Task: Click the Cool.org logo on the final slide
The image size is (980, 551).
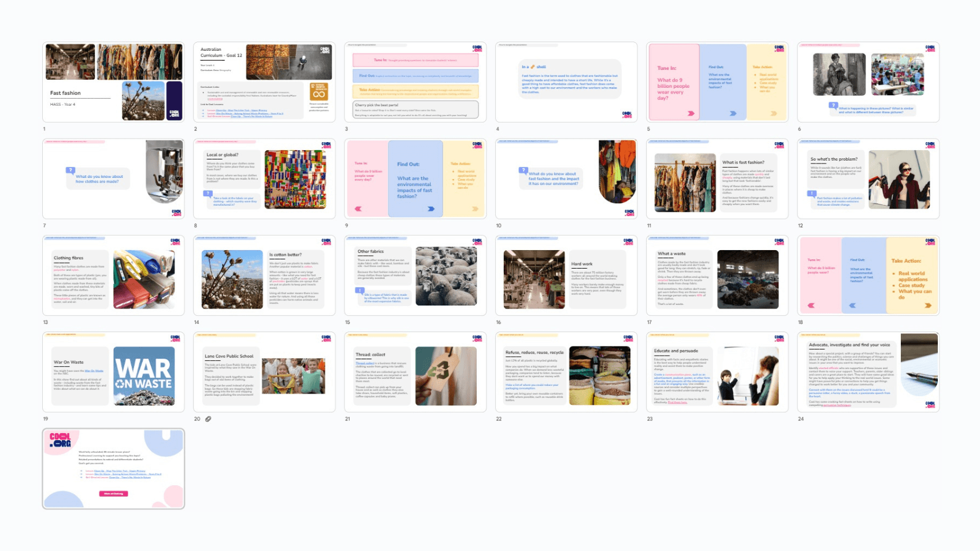Action: coord(61,441)
